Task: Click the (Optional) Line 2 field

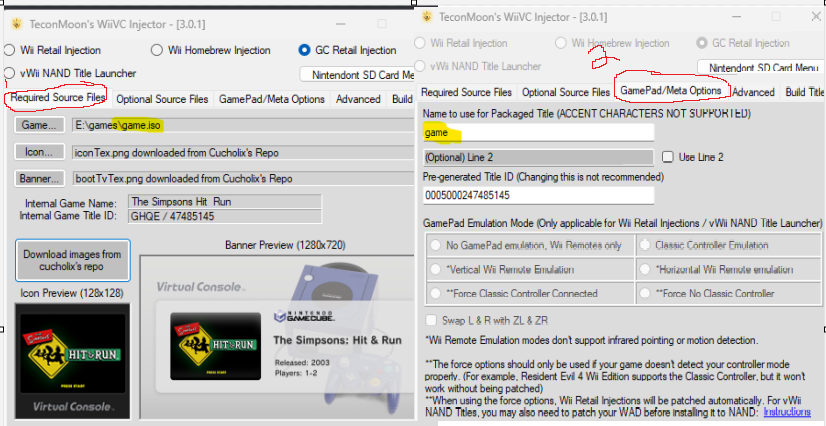Action: point(538,157)
